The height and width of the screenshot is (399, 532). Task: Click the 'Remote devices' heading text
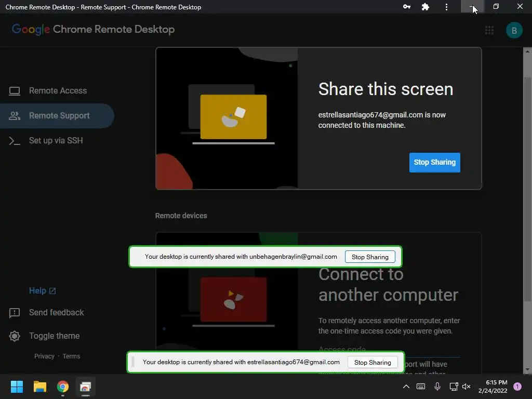tap(181, 216)
